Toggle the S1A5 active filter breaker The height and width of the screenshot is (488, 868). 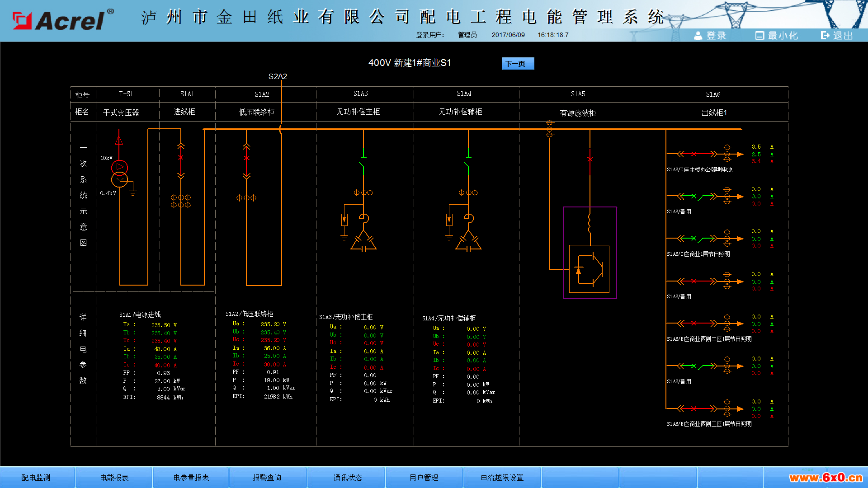point(590,160)
